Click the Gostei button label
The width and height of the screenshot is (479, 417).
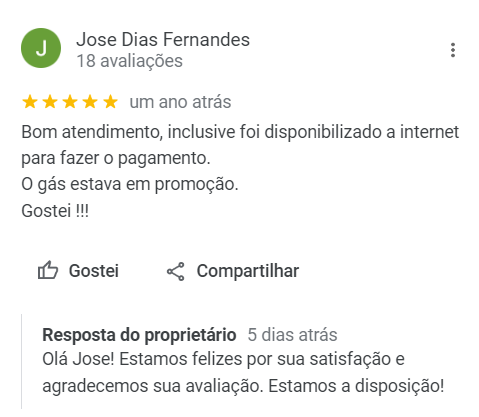(94, 271)
